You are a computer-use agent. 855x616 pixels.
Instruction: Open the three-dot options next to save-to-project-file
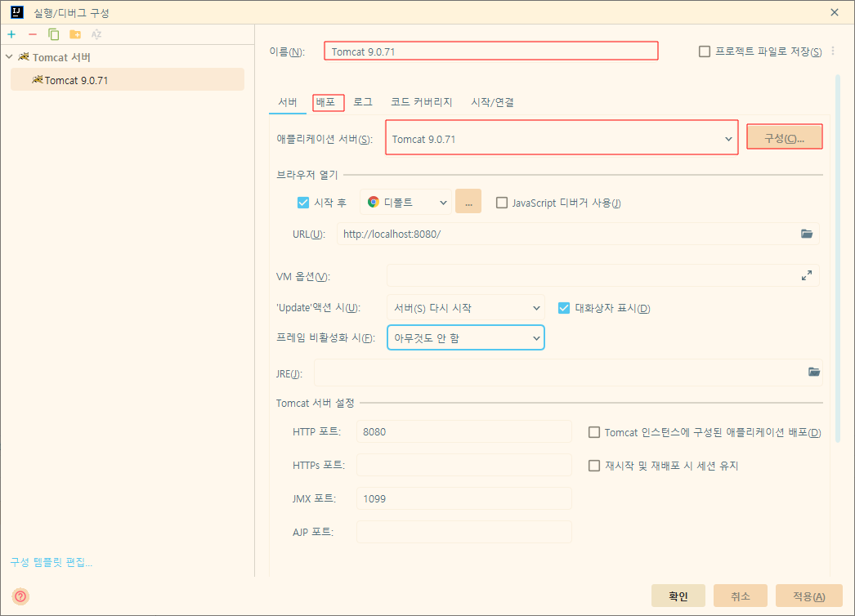[833, 51]
